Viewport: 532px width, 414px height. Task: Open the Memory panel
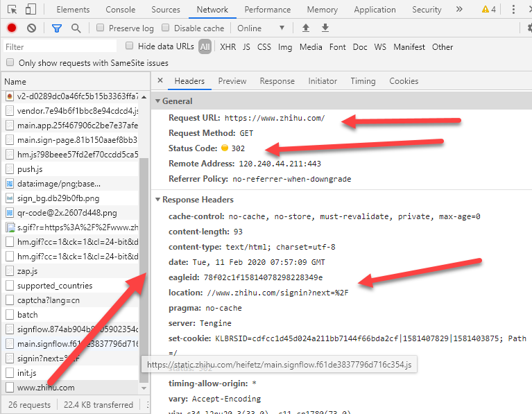click(x=323, y=10)
